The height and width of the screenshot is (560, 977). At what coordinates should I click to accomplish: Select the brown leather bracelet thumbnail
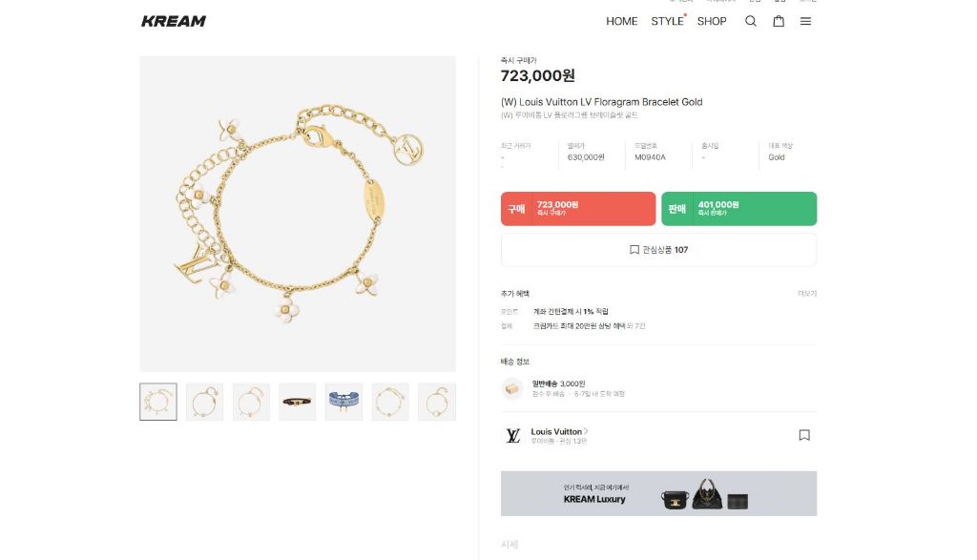pos(298,402)
